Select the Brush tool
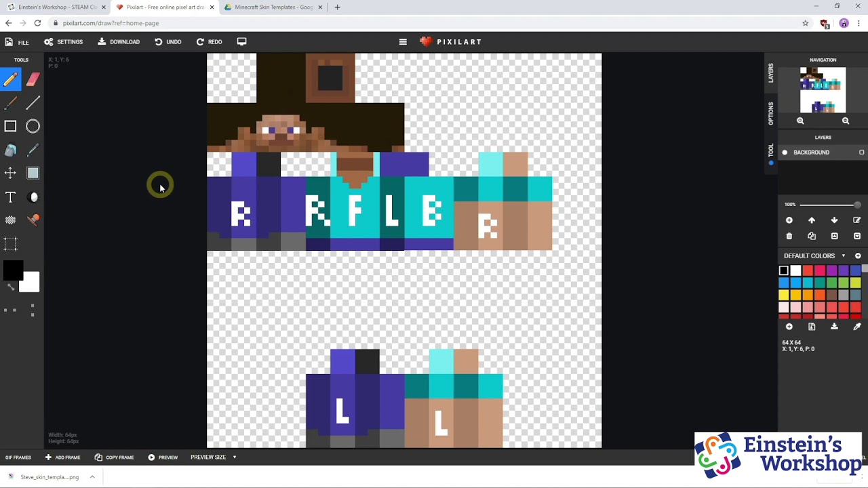This screenshot has height=488, width=868. point(10,103)
